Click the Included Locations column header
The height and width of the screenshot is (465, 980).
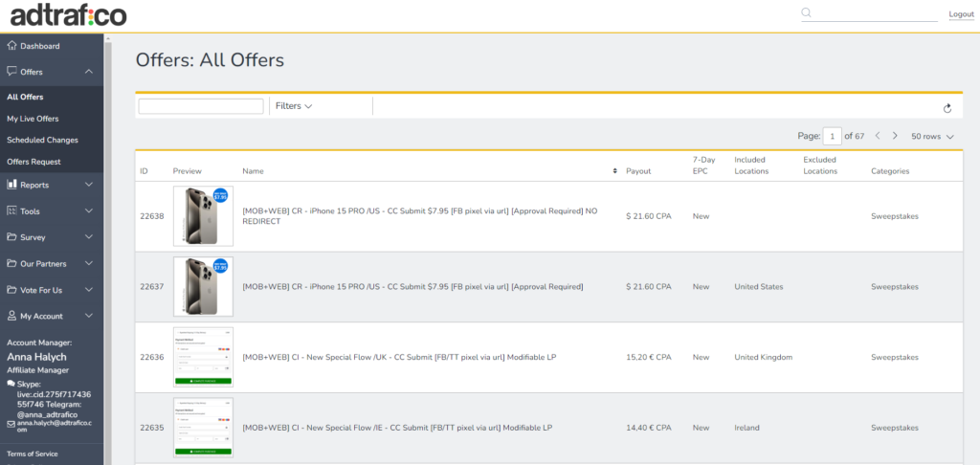[752, 166]
